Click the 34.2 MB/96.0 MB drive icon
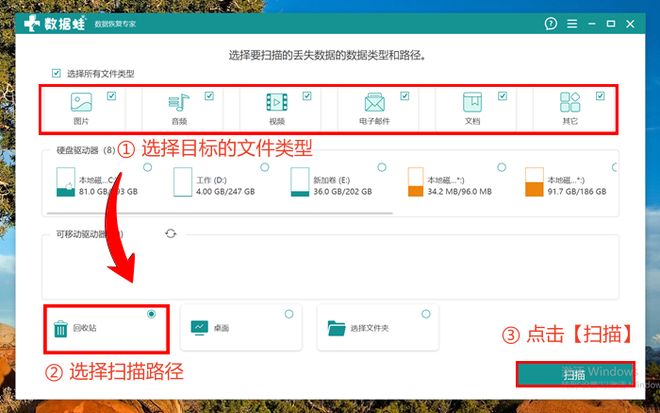 click(415, 182)
